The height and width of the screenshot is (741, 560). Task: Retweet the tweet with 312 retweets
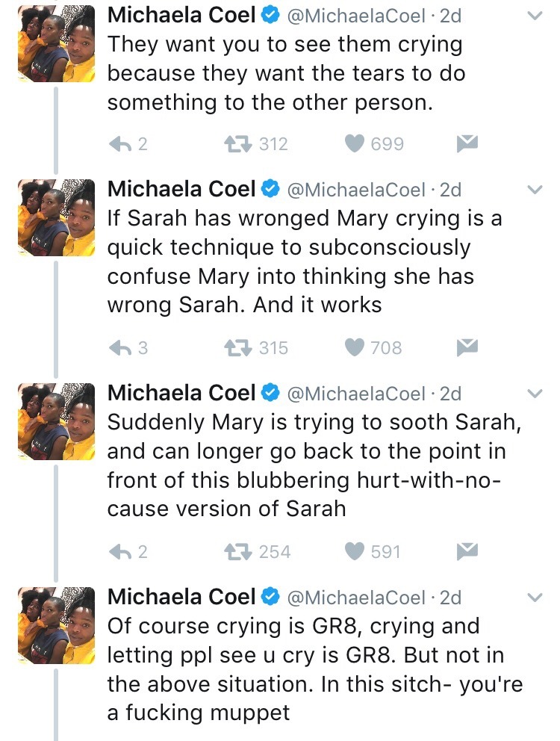241,144
